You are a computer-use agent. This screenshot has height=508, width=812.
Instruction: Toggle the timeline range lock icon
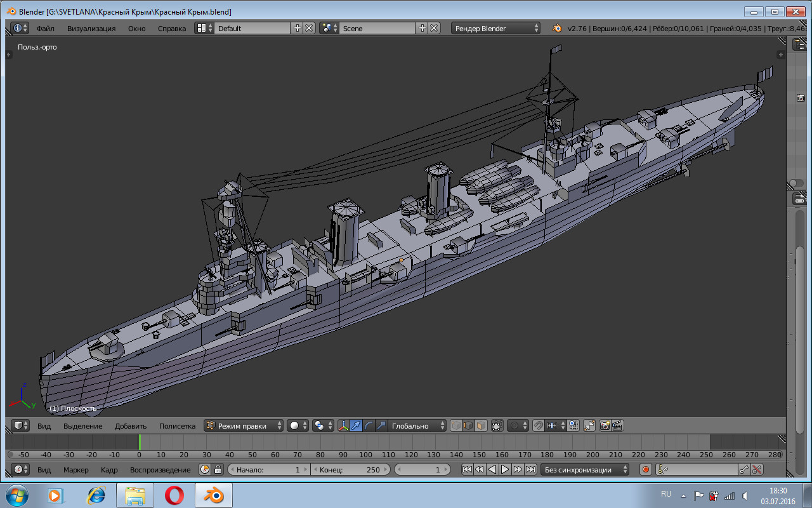pos(218,469)
